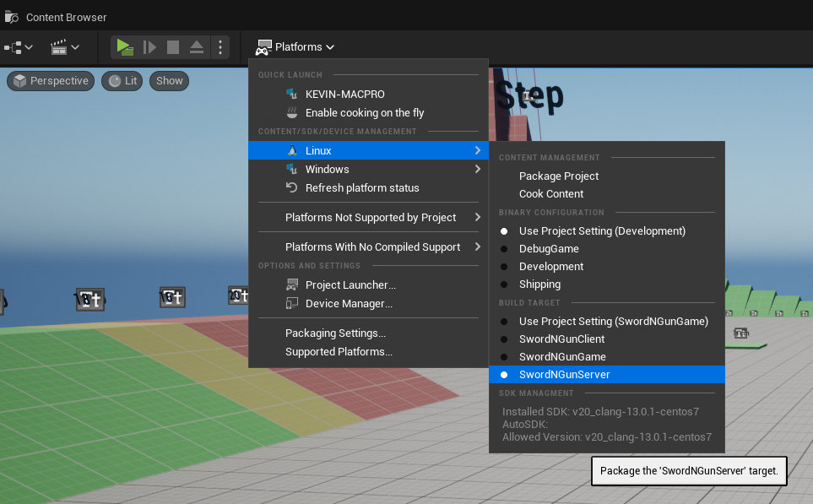Click the refresh circular arrow icon
813x504 pixels.
292,187
